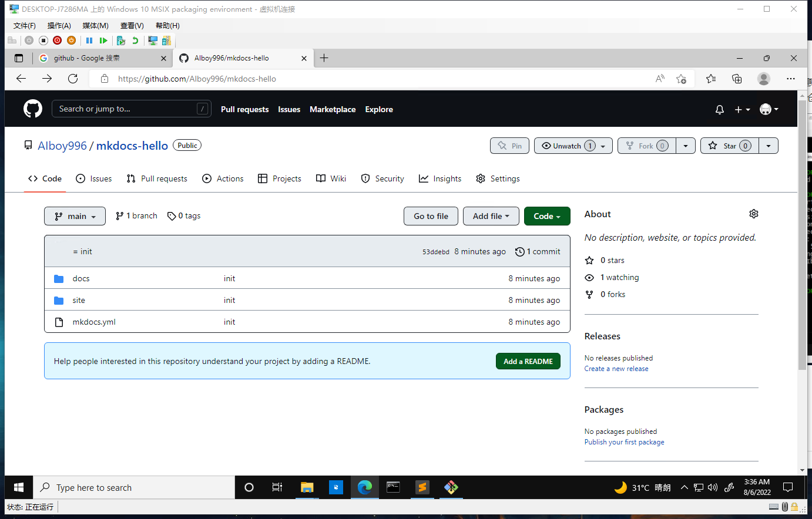Screen dimensions: 812x519
Task: Click the Add a README button
Action: tap(528, 361)
